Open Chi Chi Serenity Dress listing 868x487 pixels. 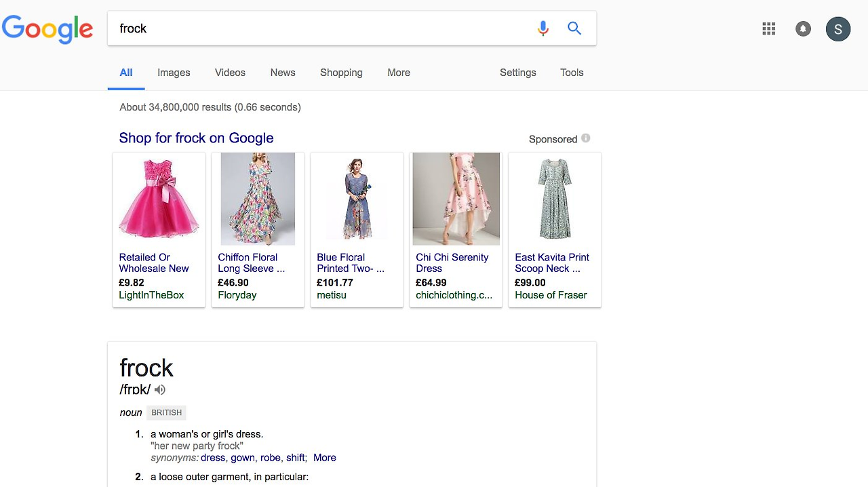coord(452,263)
